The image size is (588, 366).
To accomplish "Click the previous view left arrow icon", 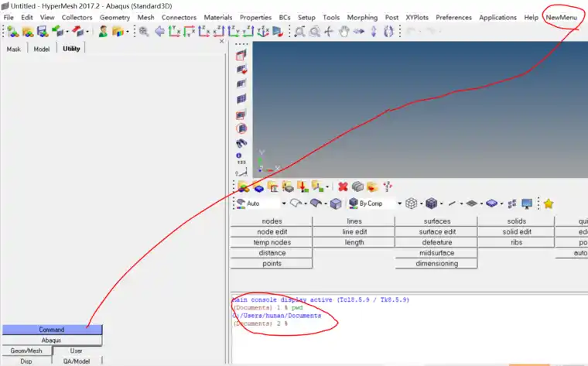I will point(159,32).
